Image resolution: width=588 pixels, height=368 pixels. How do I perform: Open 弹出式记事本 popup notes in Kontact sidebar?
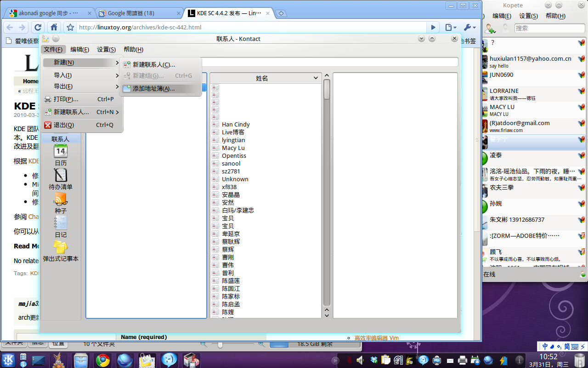coord(61,251)
